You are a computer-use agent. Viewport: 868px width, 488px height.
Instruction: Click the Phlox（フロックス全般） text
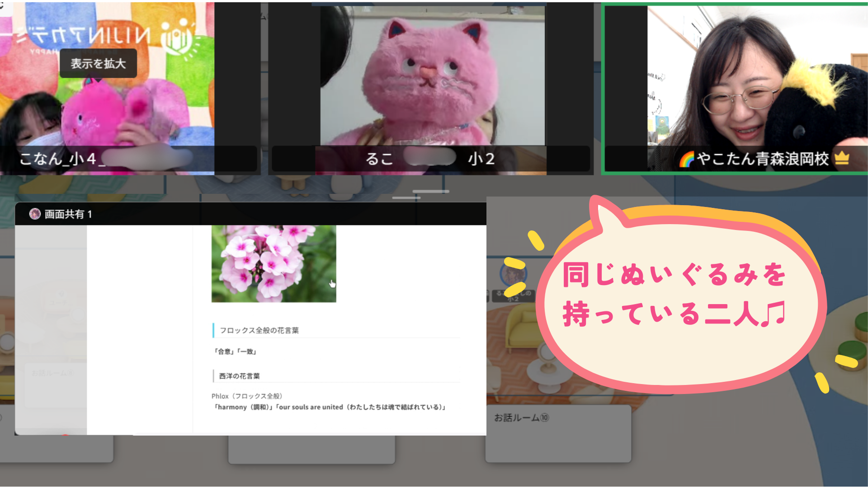pyautogui.click(x=247, y=396)
